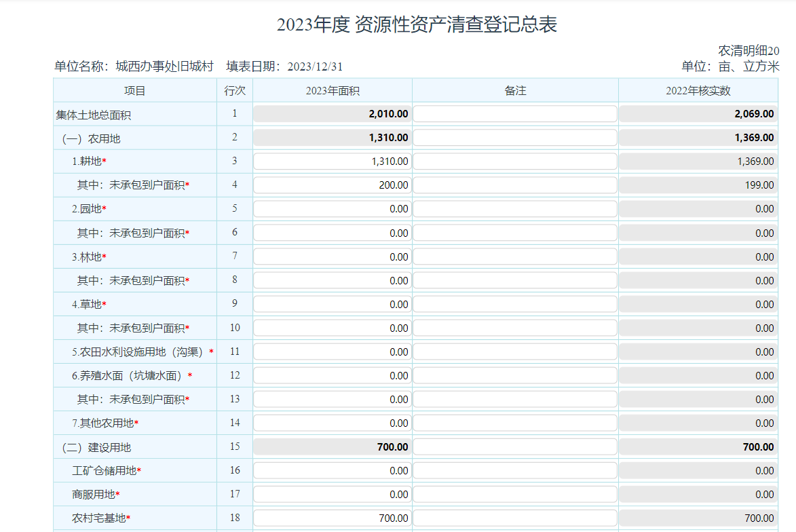796x532 pixels.
Task: Click the 项目 column header
Action: pyautogui.click(x=135, y=91)
